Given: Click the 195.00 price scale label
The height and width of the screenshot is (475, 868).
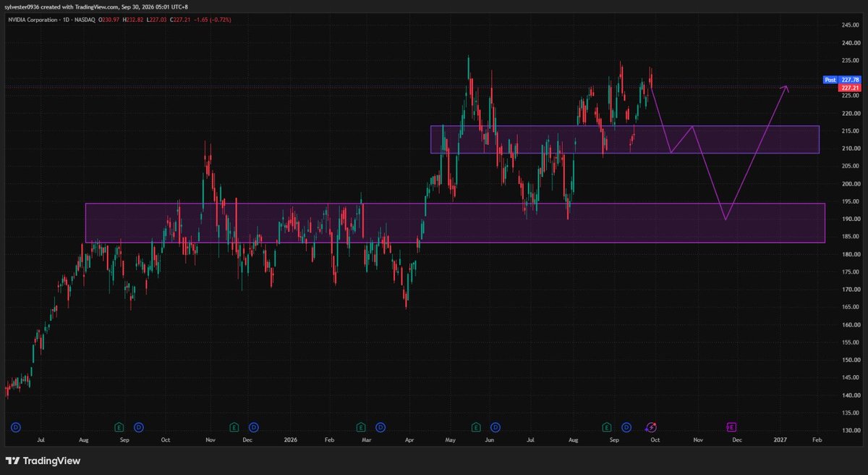Looking at the screenshot, I should coord(850,201).
